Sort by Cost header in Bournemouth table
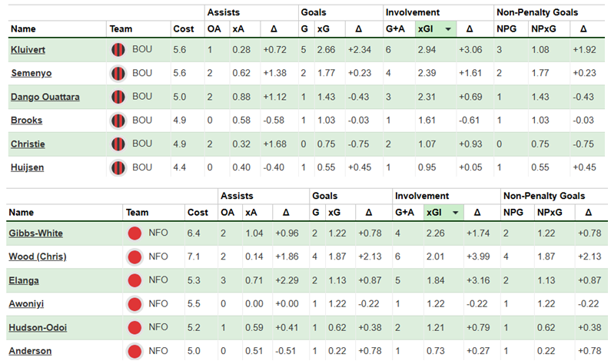 184,29
